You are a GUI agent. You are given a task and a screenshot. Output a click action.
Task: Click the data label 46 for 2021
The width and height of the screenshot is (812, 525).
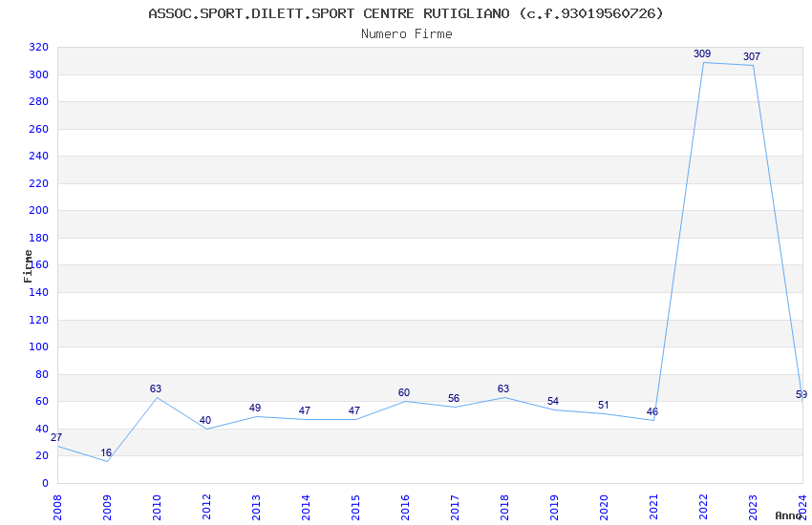click(652, 411)
